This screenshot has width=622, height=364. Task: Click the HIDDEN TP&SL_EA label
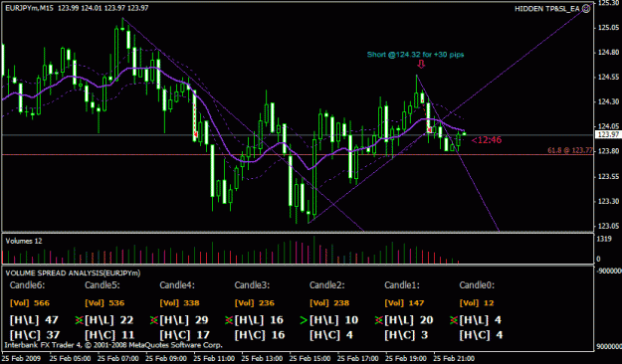[x=547, y=9]
